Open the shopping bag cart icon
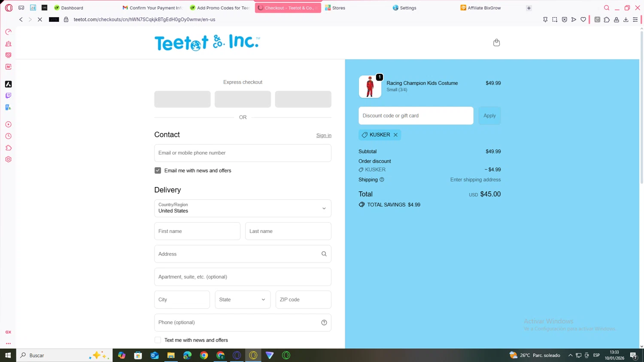 coord(496,42)
